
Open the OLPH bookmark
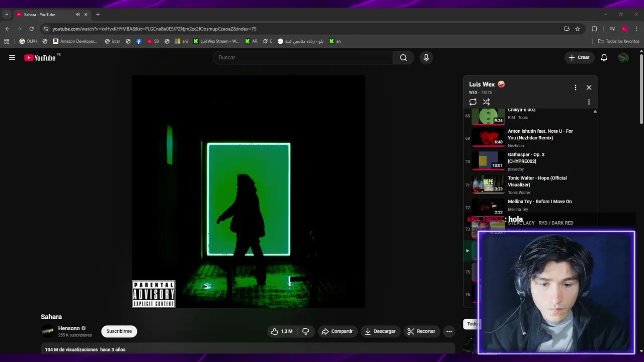pyautogui.click(x=28, y=41)
